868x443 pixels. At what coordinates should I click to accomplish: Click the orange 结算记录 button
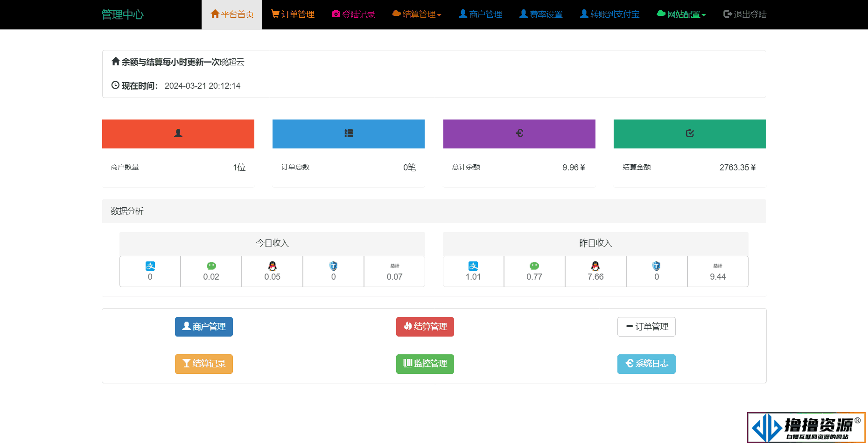click(x=204, y=364)
